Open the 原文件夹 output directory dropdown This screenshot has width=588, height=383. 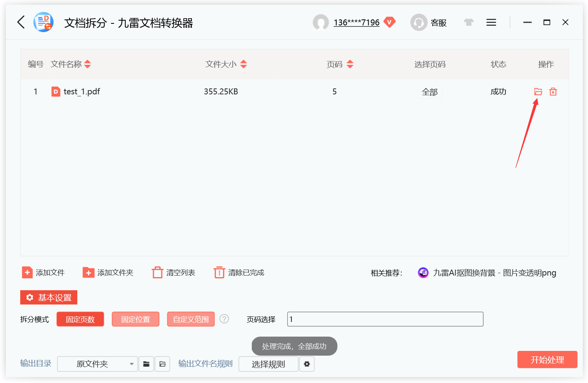97,364
